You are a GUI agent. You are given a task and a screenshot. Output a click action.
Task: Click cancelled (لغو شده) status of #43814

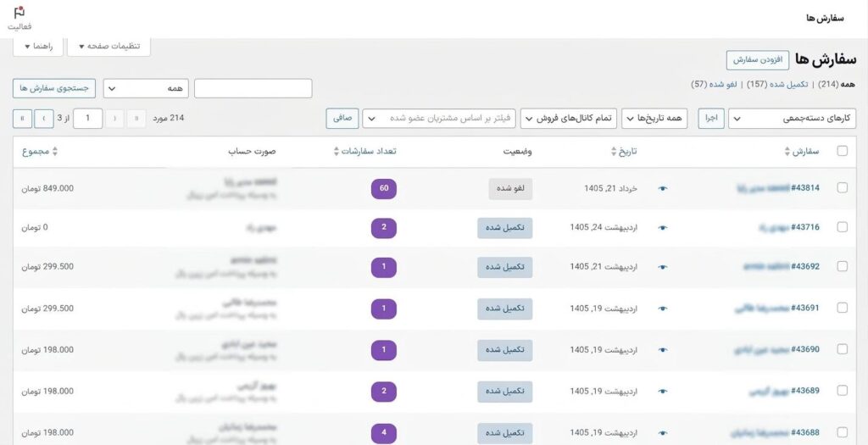pos(510,189)
